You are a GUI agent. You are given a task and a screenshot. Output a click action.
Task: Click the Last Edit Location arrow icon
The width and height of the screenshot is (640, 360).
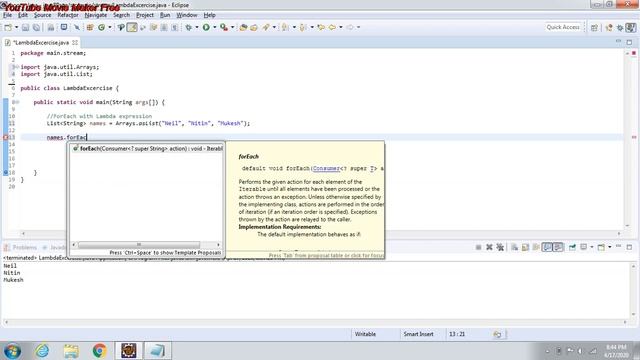[x=321, y=27]
